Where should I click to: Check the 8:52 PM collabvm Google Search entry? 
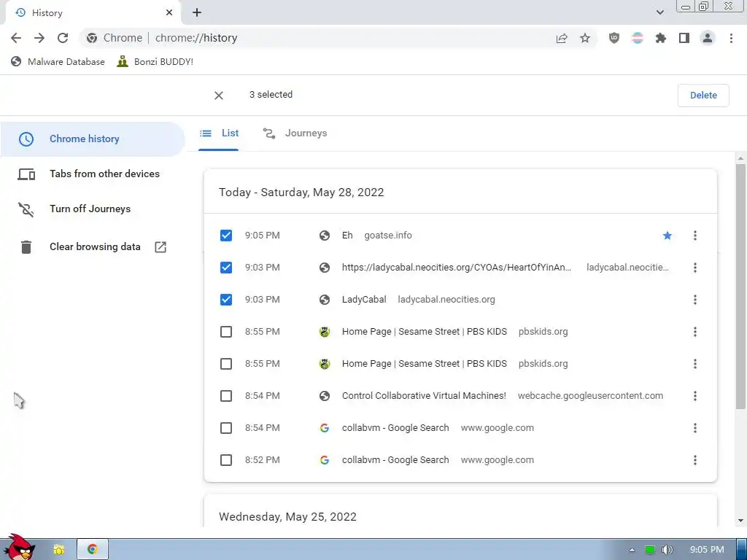pos(226,460)
